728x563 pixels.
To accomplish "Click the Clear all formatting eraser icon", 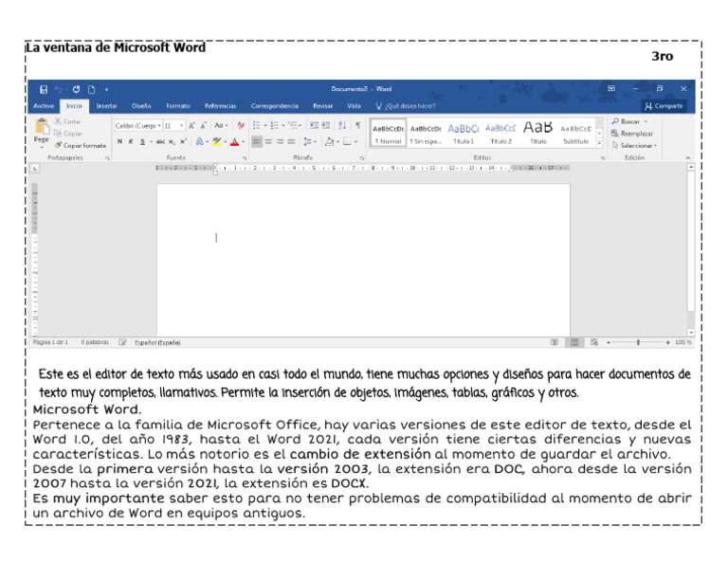I will click(x=241, y=125).
